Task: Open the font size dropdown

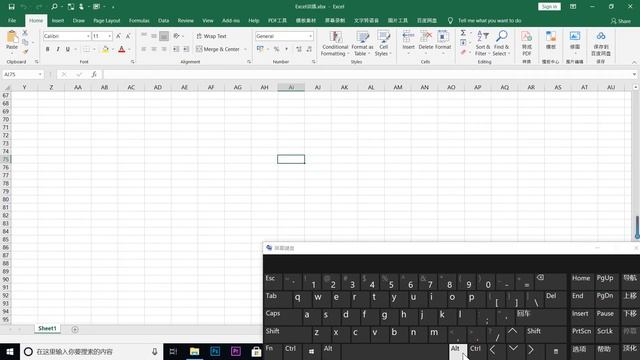Action: tap(109, 36)
